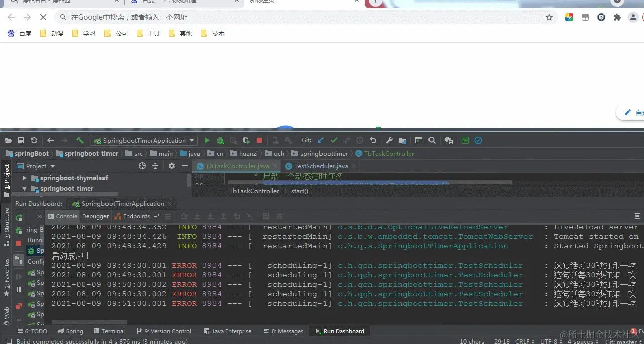The height and width of the screenshot is (344, 644).
Task: Change the CRLF line separator
Action: click(525, 341)
